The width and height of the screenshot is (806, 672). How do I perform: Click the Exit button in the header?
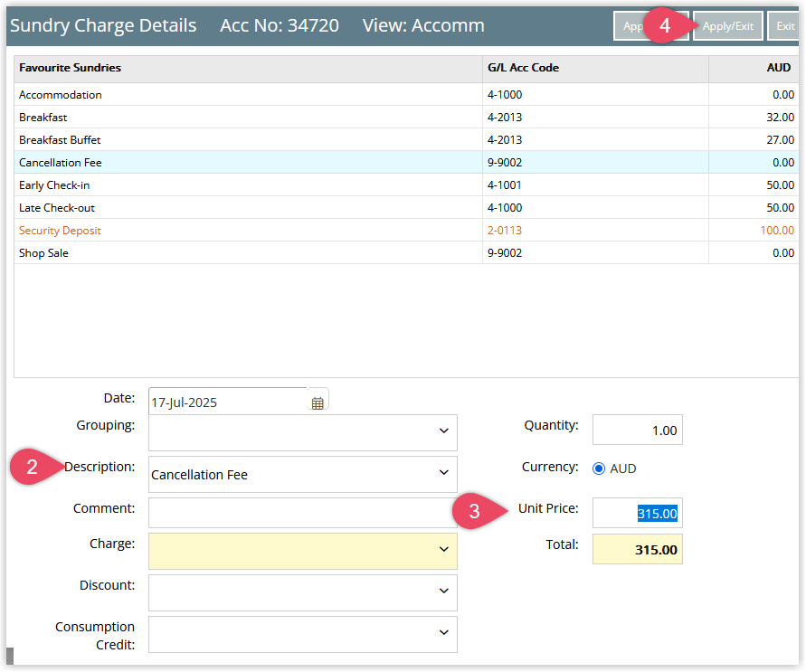pyautogui.click(x=784, y=26)
